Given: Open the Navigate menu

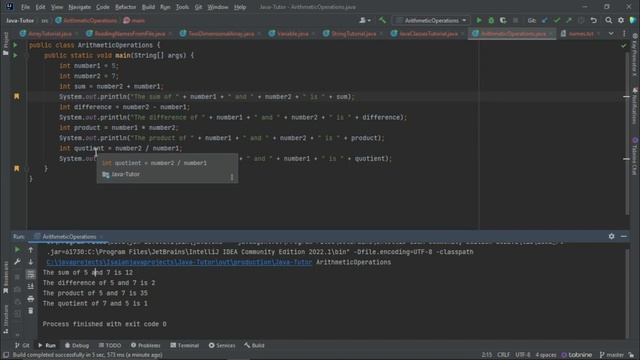Looking at the screenshot, I should pyautogui.click(x=80, y=7).
